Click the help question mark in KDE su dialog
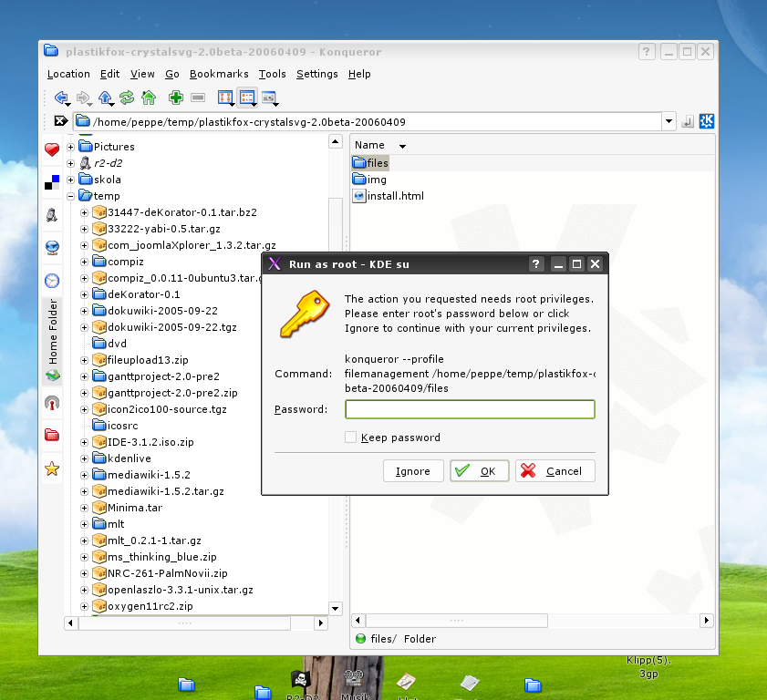Viewport: 767px width, 700px height. click(536, 264)
